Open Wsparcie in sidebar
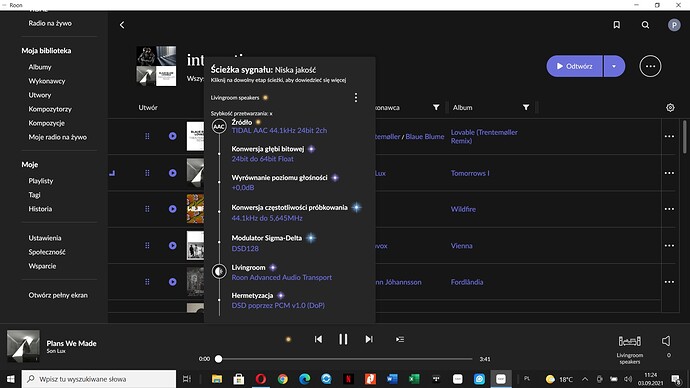690x388 pixels. point(42,266)
